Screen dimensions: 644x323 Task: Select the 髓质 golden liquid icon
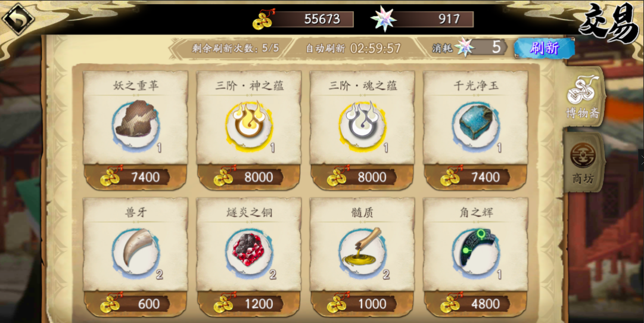362,251
